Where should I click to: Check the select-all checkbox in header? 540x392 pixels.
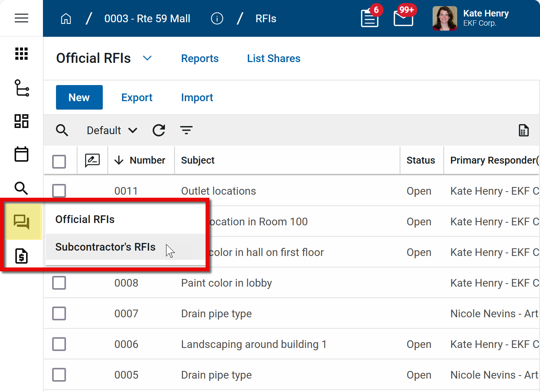pos(59,161)
